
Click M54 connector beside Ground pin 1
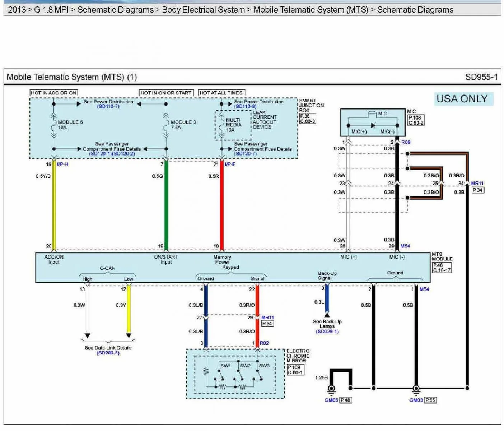(x=424, y=289)
